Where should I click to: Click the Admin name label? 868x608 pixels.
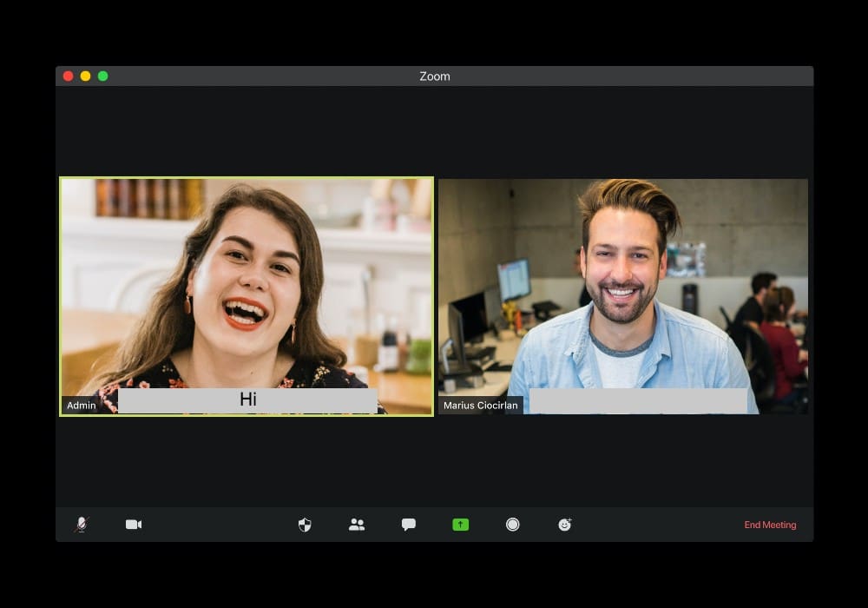click(82, 406)
